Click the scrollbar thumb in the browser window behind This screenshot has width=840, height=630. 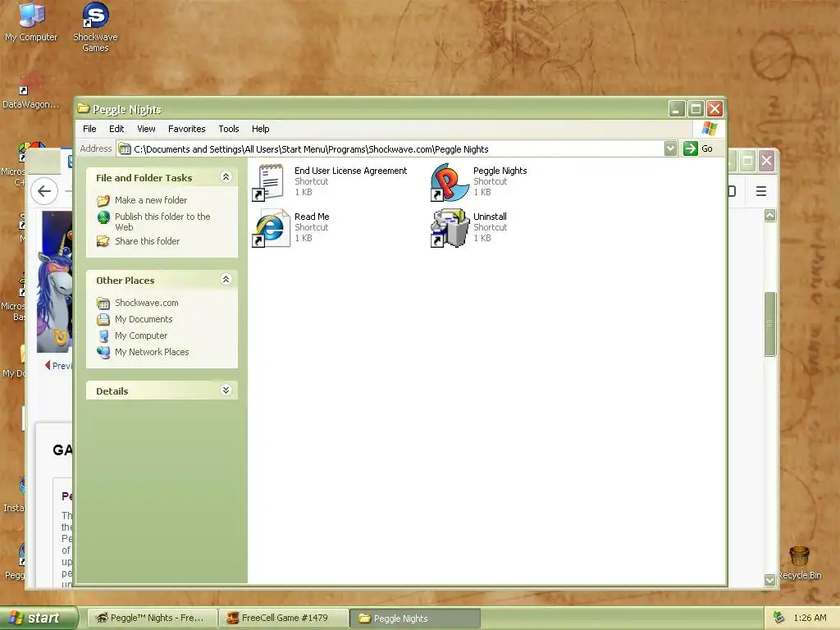pos(769,324)
